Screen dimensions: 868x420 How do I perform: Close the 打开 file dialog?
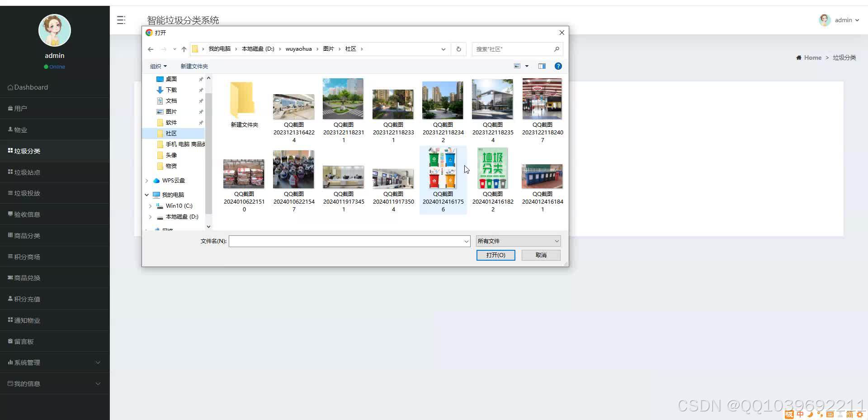pos(561,33)
